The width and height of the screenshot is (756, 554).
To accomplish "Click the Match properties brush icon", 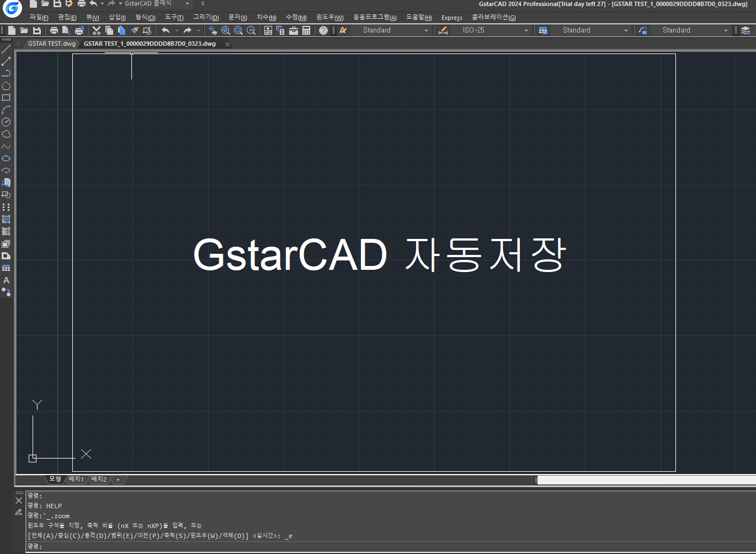I will (x=134, y=30).
